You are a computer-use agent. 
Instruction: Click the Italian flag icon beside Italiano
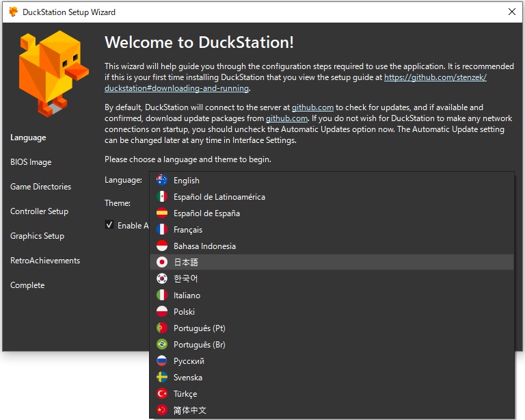pos(162,295)
